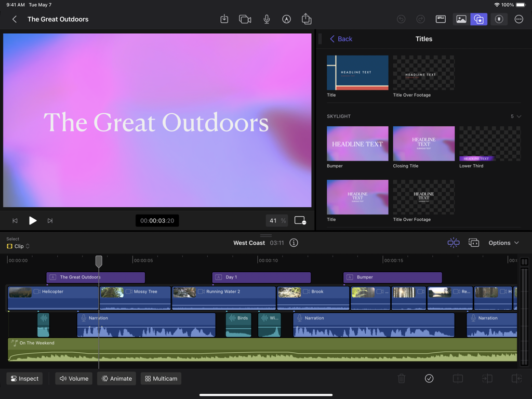This screenshot has height=399, width=532.
Task: Open the Select Clip dropdown
Action: (19, 246)
